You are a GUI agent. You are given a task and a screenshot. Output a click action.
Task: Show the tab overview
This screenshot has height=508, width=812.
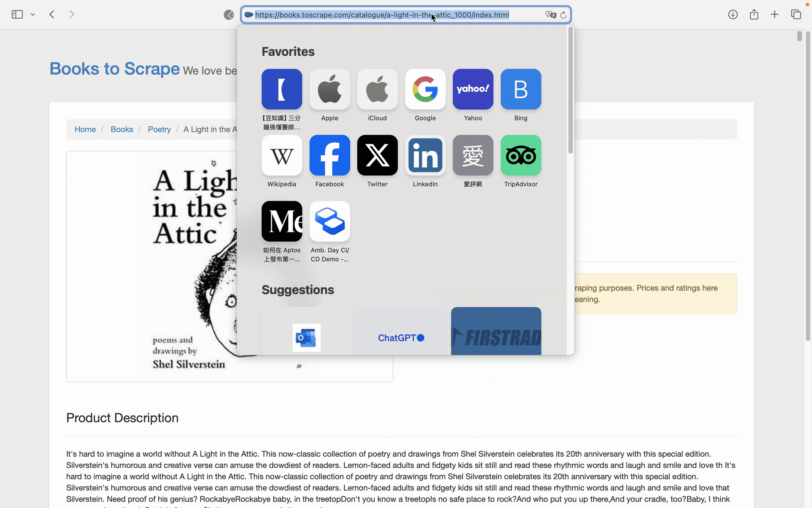coord(796,14)
